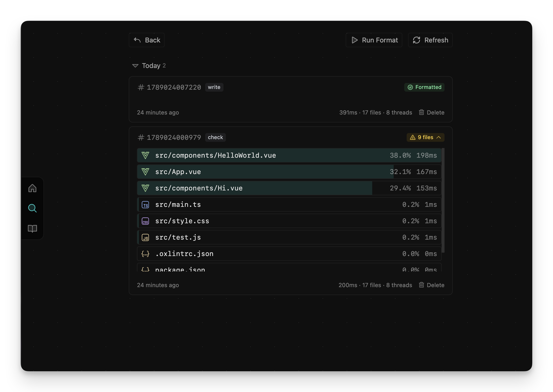The height and width of the screenshot is (392, 553).
Task: Click the TS icon beside src/main.ts
Action: pyautogui.click(x=145, y=204)
